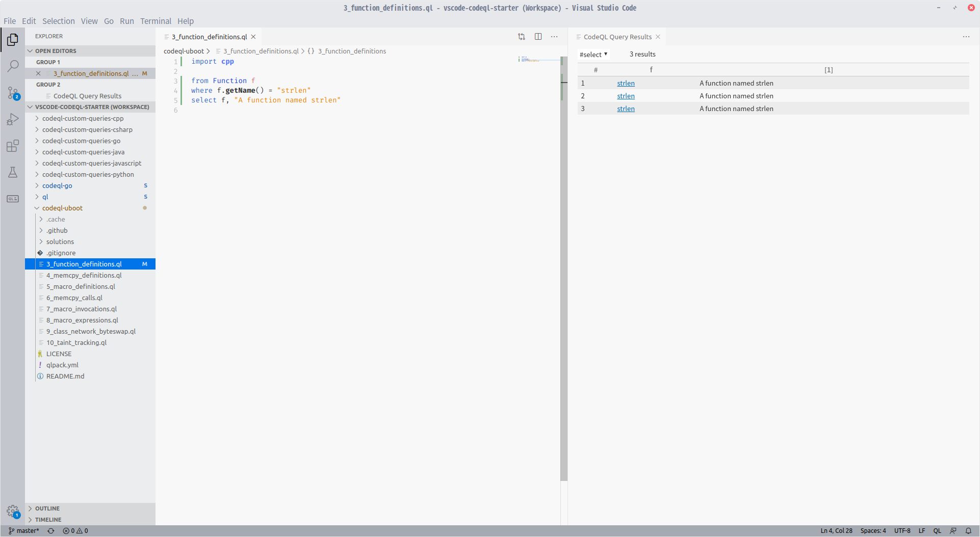
Task: Click codeql-uboot in the breadcrumb
Action: coord(184,51)
